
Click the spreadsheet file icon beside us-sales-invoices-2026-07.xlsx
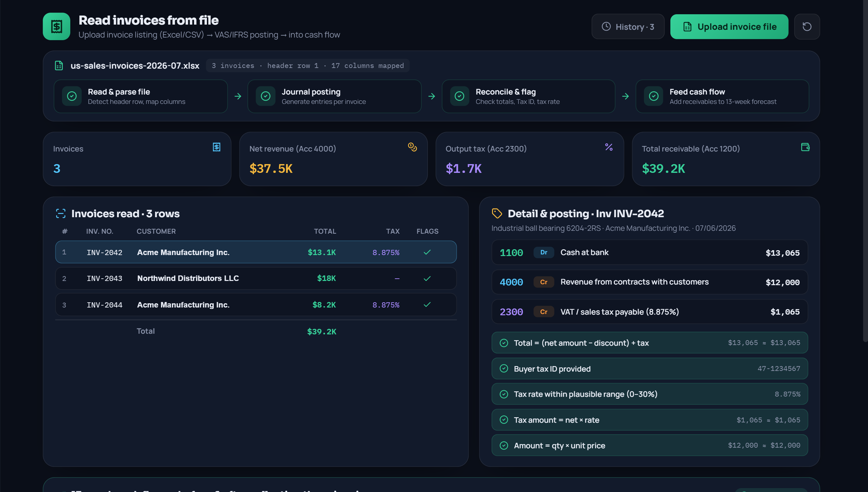click(59, 66)
